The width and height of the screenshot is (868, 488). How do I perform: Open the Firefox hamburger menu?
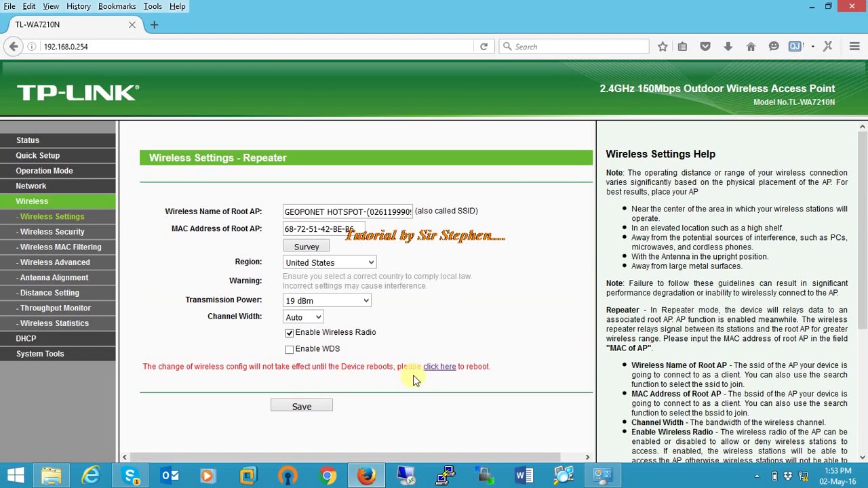tap(854, 46)
